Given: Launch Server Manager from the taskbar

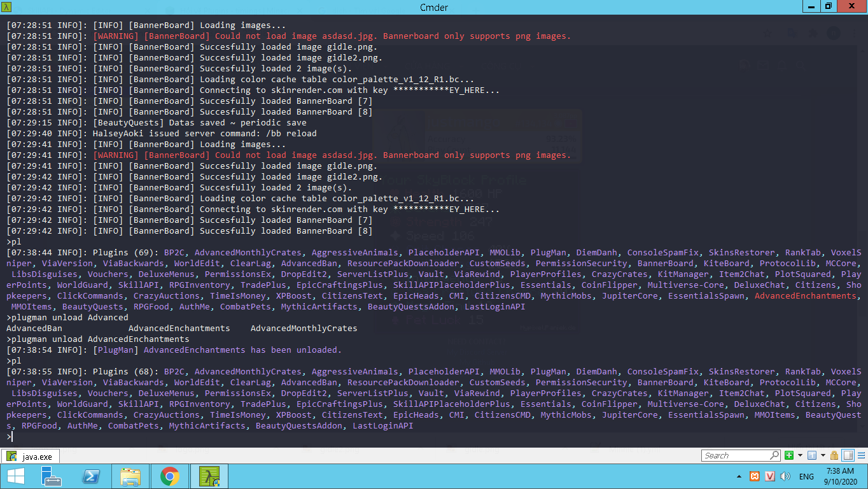Looking at the screenshot, I should [x=52, y=476].
